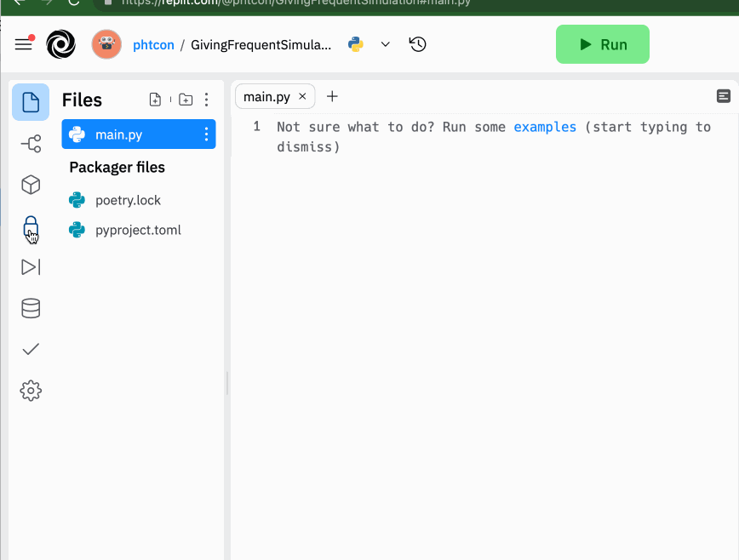
Task: Open workspace Settings from the sidebar
Action: [x=31, y=390]
